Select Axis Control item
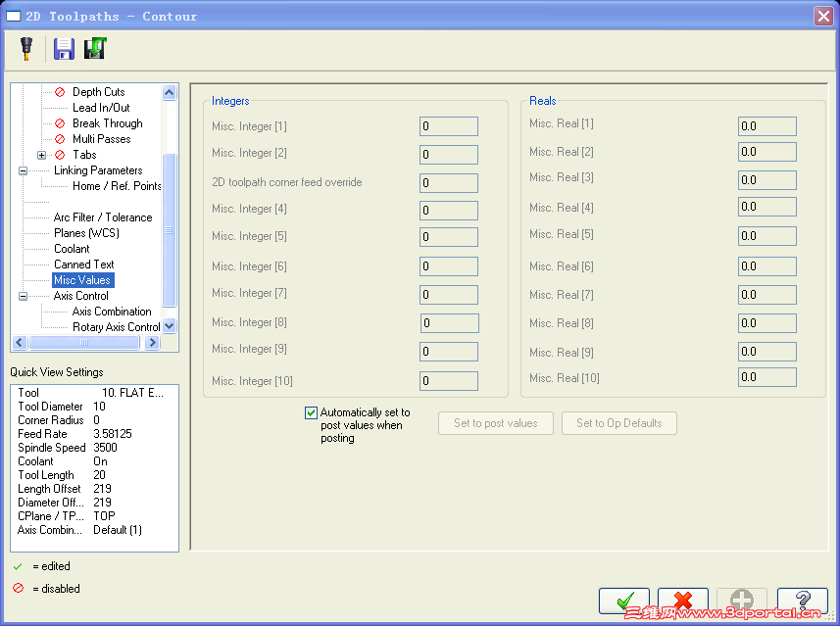This screenshot has width=840, height=626. [80, 296]
